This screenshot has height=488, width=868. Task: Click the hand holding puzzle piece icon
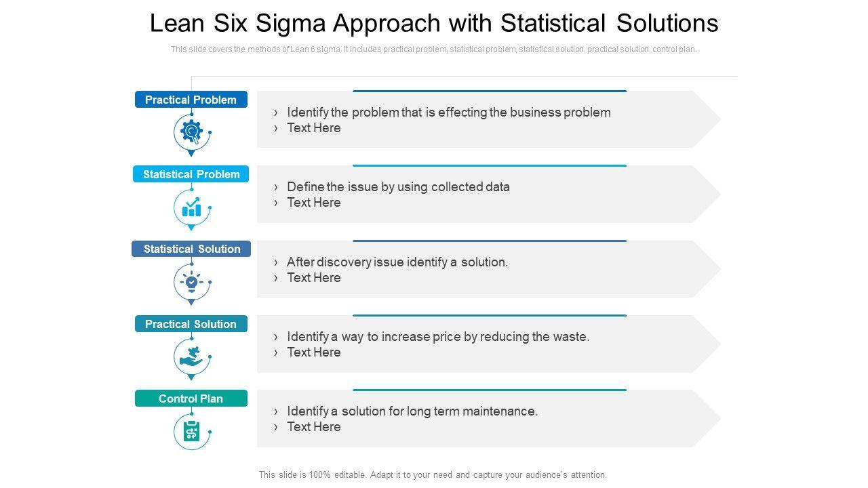pos(191,357)
